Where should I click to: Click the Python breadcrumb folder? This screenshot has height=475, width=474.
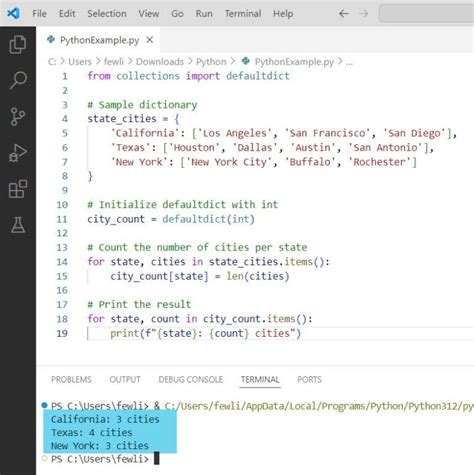click(211, 62)
